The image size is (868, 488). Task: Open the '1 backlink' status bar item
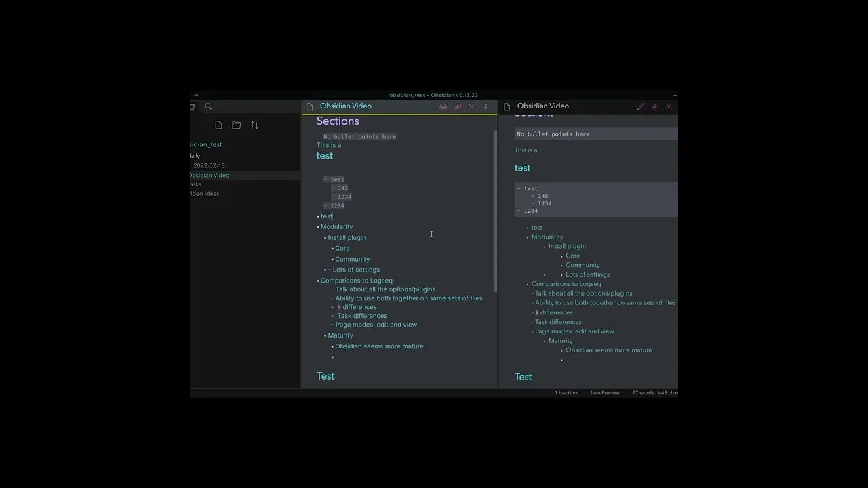click(x=566, y=393)
